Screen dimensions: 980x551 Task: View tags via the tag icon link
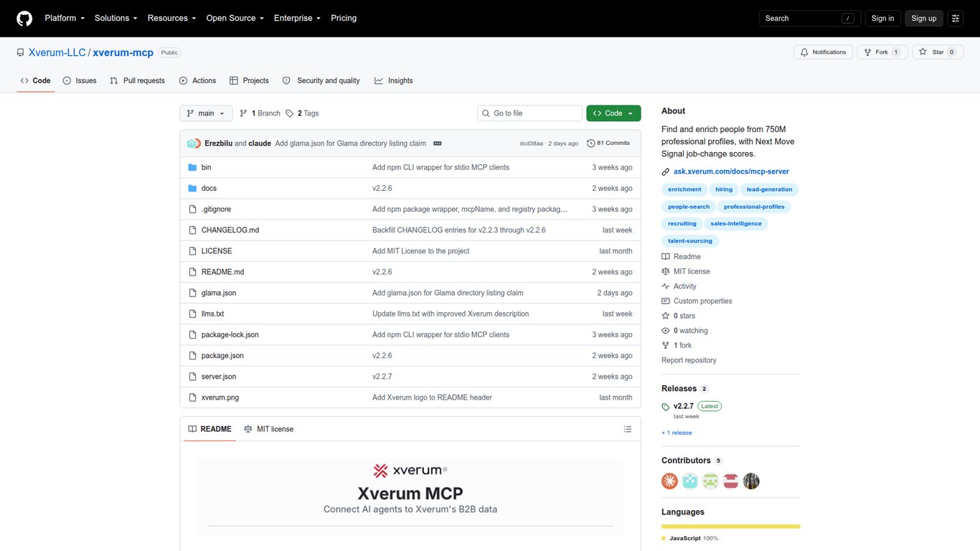(302, 113)
